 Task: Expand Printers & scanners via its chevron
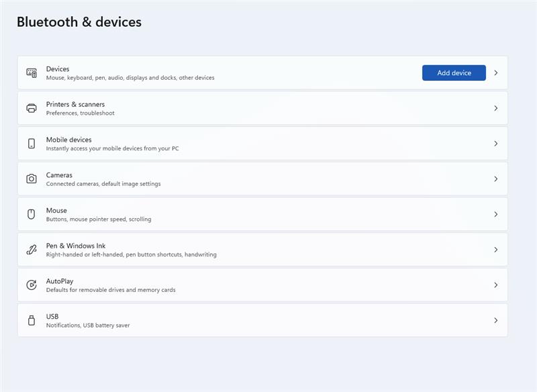point(496,108)
